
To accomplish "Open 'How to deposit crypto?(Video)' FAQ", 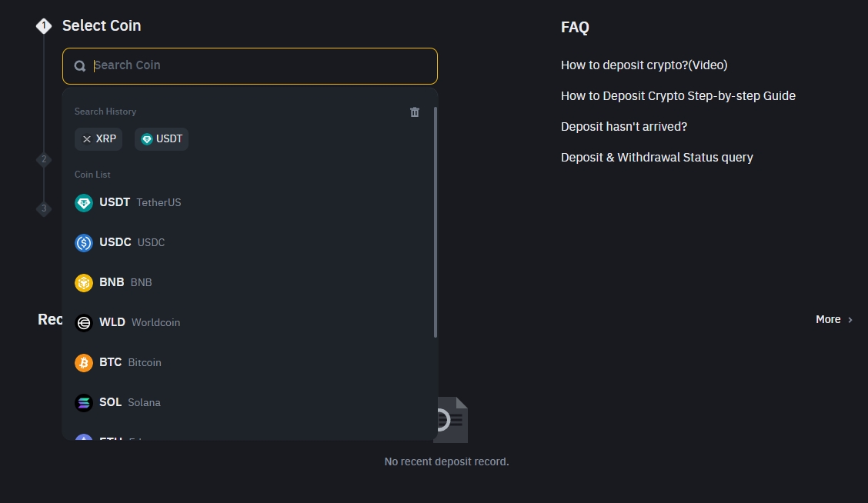I will [644, 65].
